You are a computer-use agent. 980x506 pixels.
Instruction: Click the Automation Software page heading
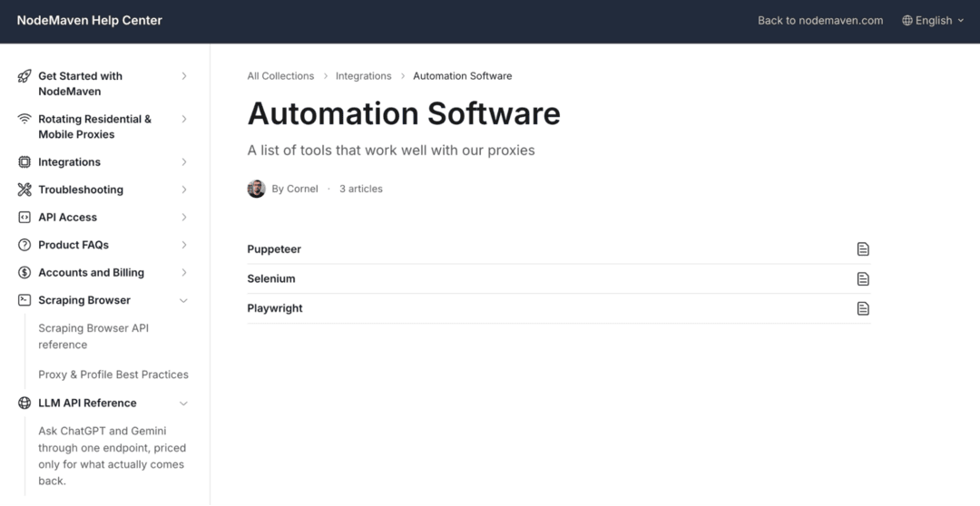[x=404, y=113]
